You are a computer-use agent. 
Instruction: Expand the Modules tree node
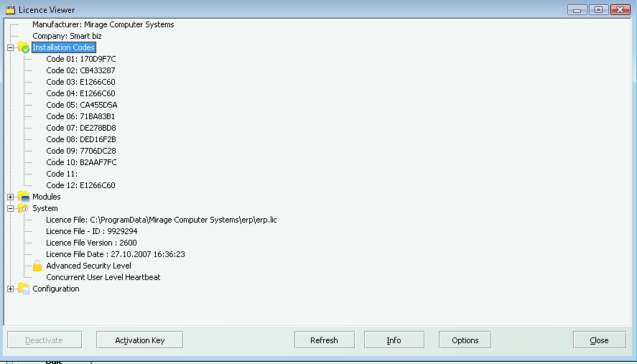coord(10,197)
